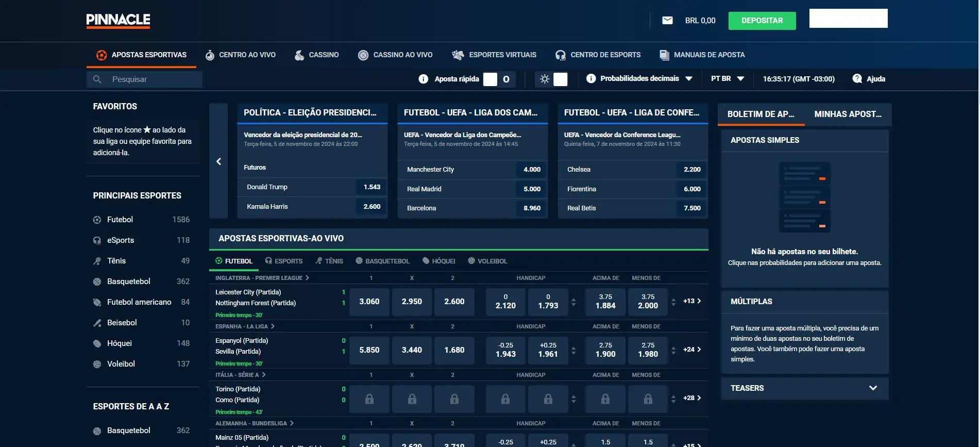This screenshot has height=447, width=980.
Task: Select Donald Trump odds 1.543
Action: tap(371, 187)
